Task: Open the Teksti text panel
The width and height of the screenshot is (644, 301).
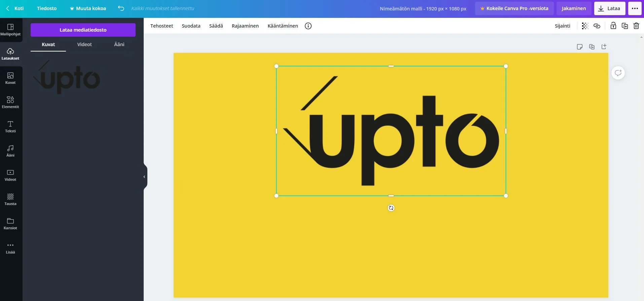Action: (10, 127)
